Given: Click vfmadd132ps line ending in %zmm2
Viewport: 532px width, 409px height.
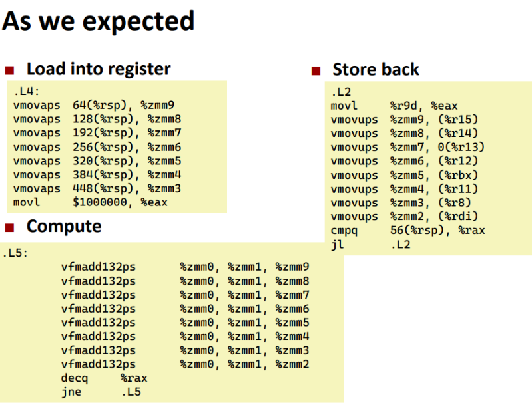Looking at the screenshot, I should point(185,364).
